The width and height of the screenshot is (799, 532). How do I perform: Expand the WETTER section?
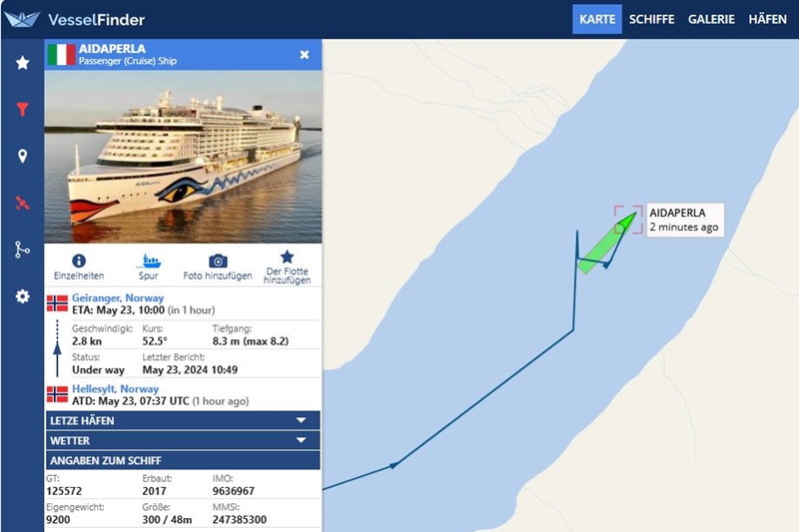[x=183, y=440]
